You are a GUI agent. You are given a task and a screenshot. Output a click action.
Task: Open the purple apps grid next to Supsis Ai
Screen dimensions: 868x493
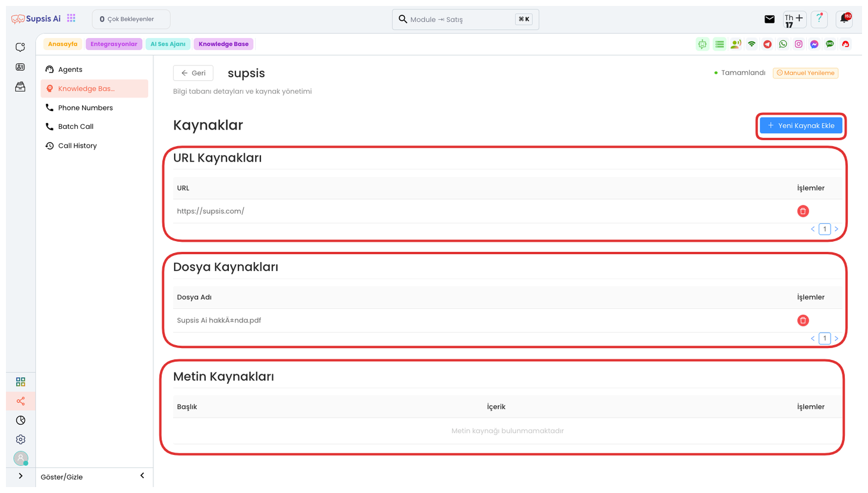(x=71, y=18)
